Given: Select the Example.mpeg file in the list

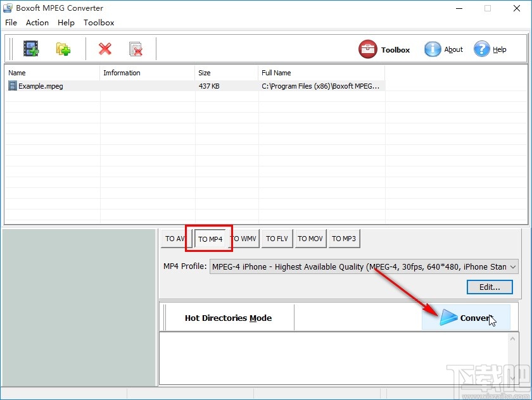Looking at the screenshot, I should click(x=40, y=85).
